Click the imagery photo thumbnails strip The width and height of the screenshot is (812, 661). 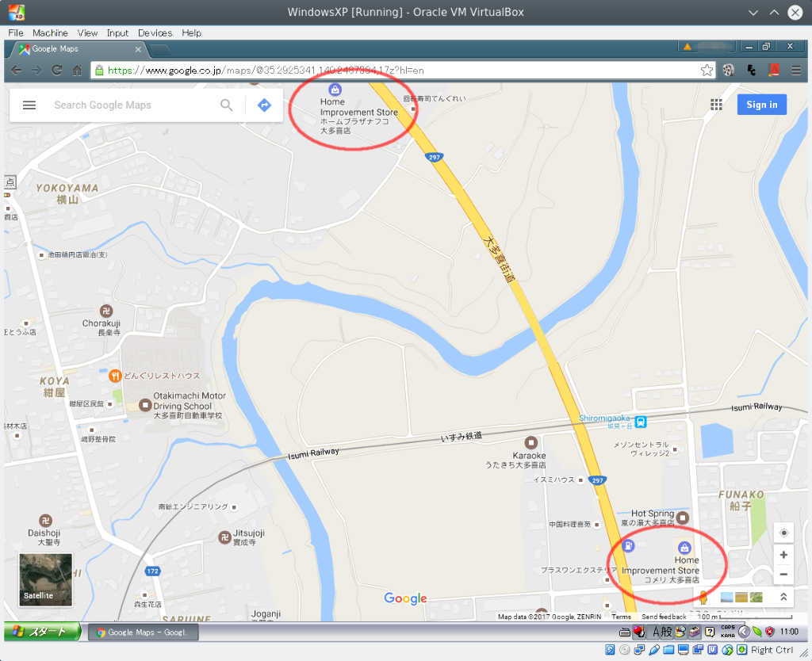click(741, 597)
